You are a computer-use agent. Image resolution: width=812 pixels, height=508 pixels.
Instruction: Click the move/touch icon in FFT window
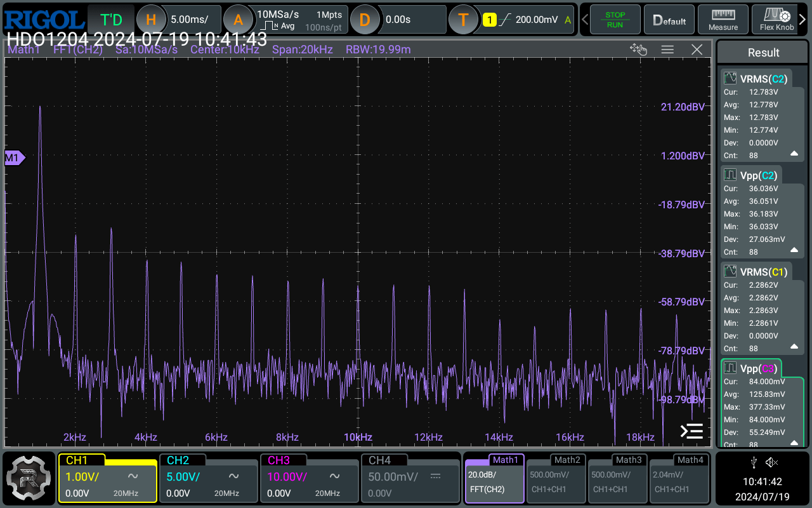click(638, 49)
